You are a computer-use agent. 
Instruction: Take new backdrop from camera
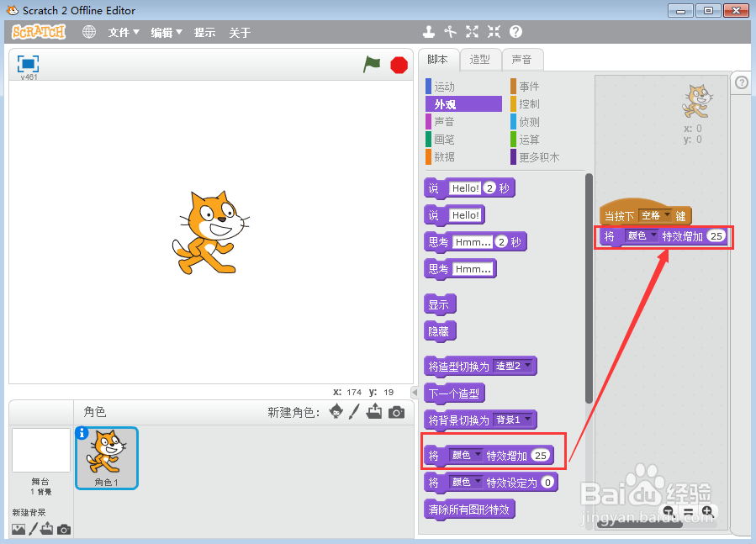64,530
